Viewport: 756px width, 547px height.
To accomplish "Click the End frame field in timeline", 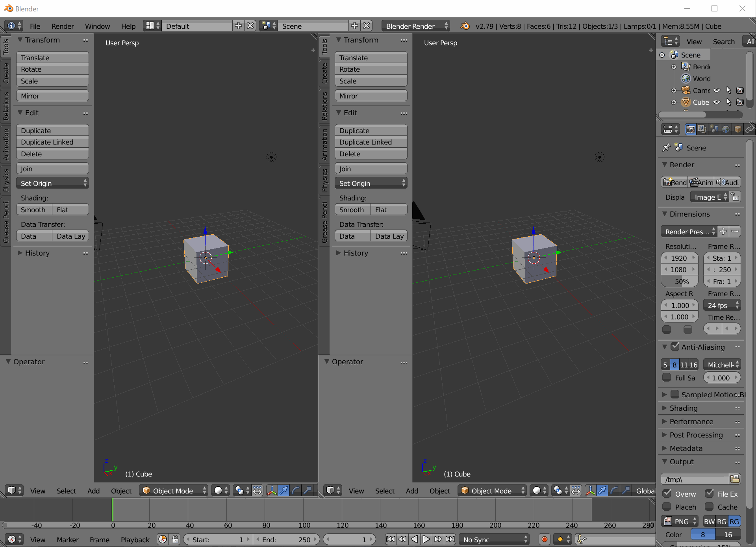I will tap(286, 539).
